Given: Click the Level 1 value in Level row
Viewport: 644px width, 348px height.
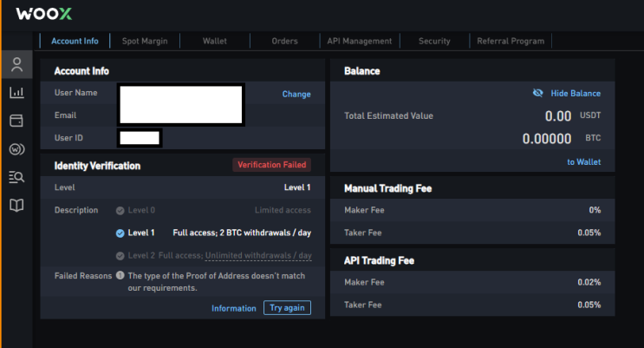Looking at the screenshot, I should pos(297,187).
